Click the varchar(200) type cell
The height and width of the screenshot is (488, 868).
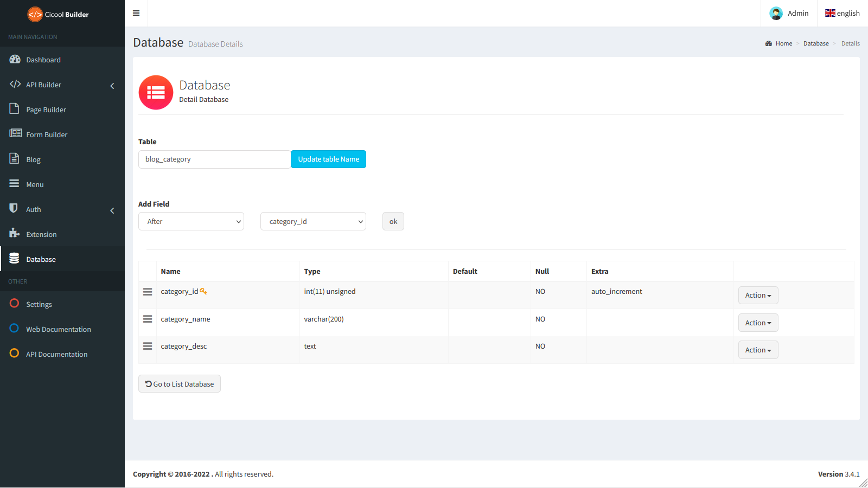(324, 319)
